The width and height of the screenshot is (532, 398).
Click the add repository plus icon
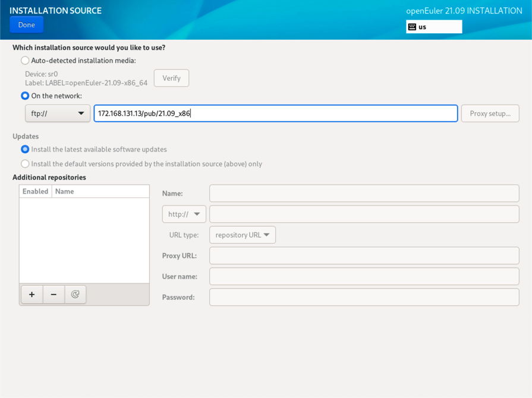coord(32,295)
